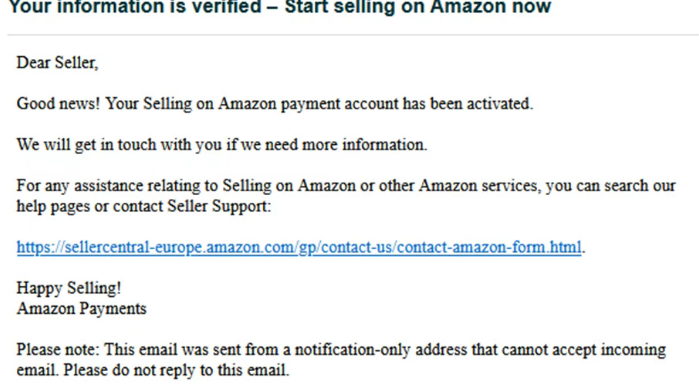This screenshot has height=384, width=699.
Task: Click the email subject heading about verified information
Action: point(280,8)
